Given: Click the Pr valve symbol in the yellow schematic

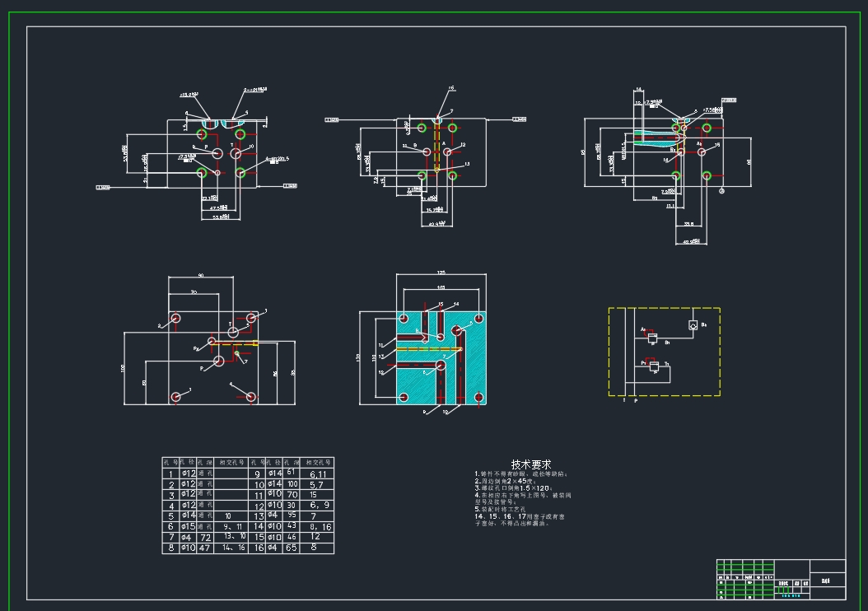Looking at the screenshot, I should [x=654, y=366].
